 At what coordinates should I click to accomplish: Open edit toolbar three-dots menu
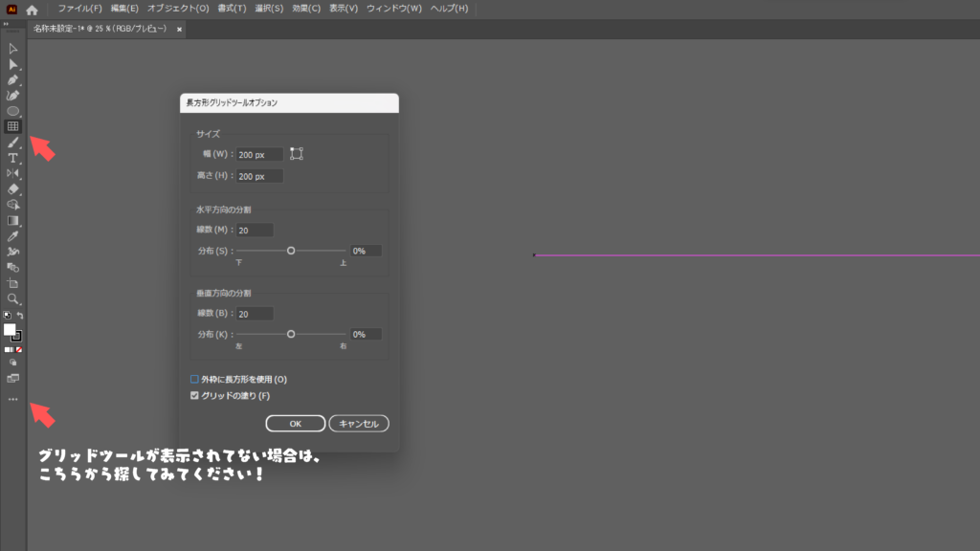click(13, 400)
